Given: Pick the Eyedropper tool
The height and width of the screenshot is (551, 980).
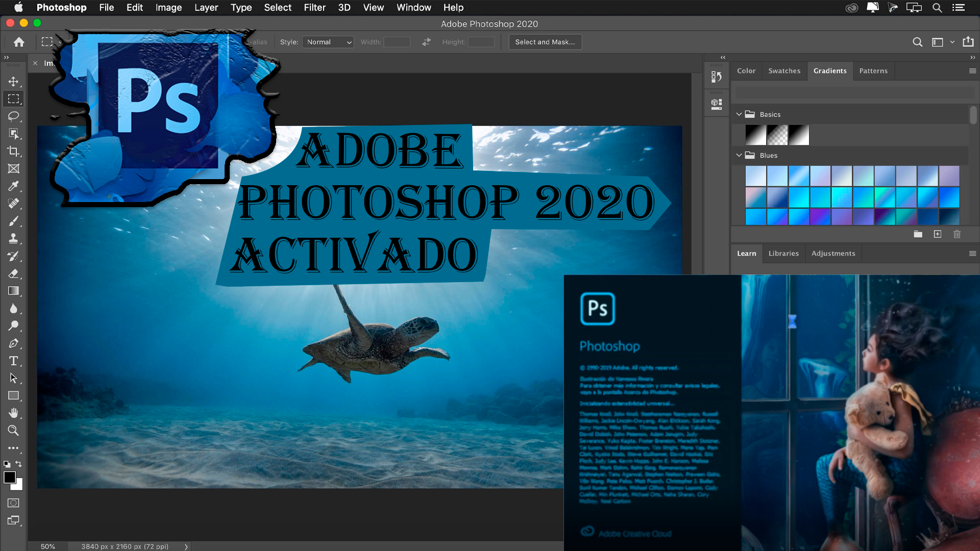Looking at the screenshot, I should [13, 186].
